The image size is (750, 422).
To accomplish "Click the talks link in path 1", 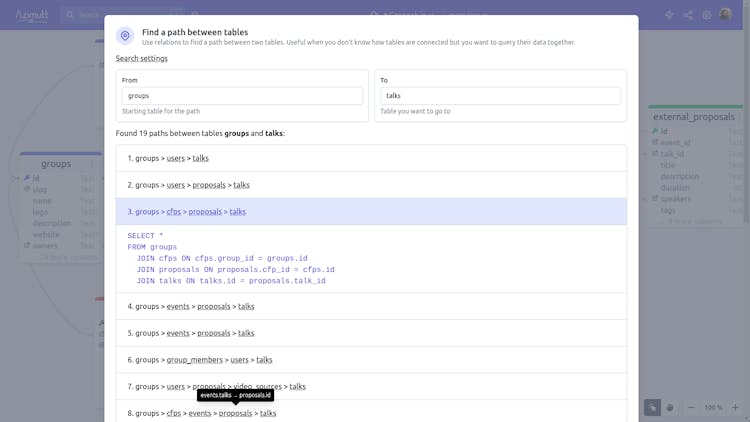I will [200, 158].
